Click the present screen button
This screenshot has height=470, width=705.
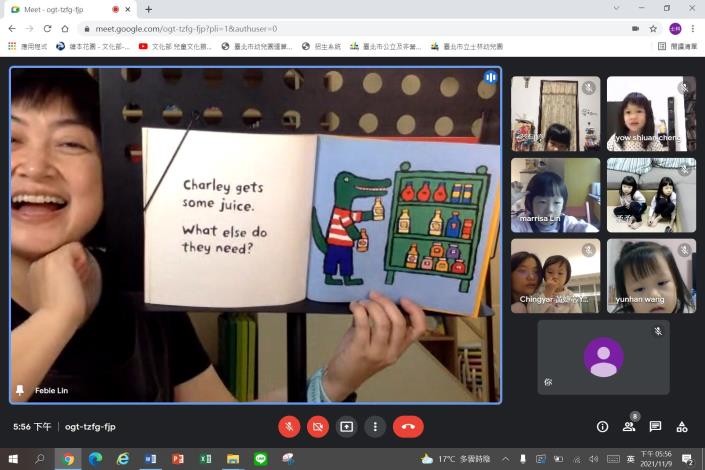click(x=347, y=426)
